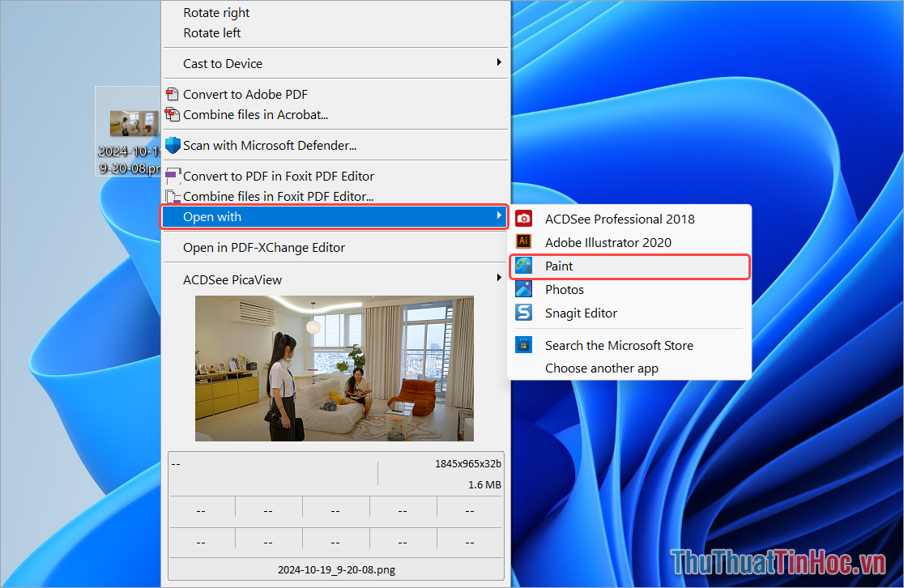Image resolution: width=904 pixels, height=588 pixels.
Task: Click the Paint palette icon
Action: click(x=524, y=266)
